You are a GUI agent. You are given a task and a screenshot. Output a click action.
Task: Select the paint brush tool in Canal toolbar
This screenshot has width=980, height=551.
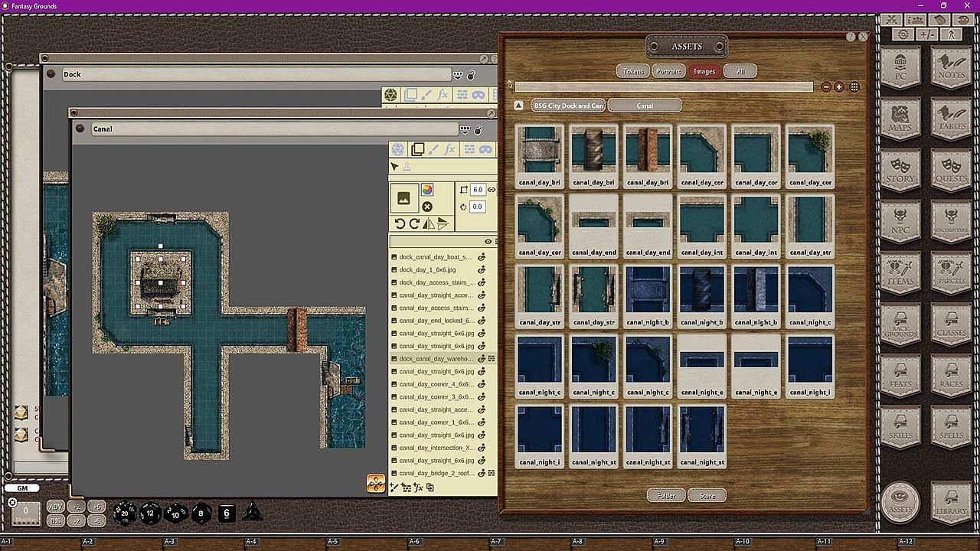[x=433, y=149]
